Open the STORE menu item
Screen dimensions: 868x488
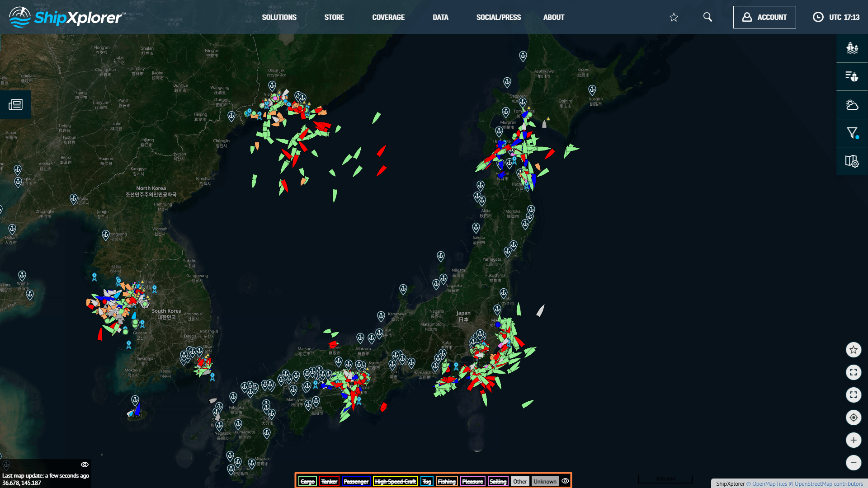point(334,17)
